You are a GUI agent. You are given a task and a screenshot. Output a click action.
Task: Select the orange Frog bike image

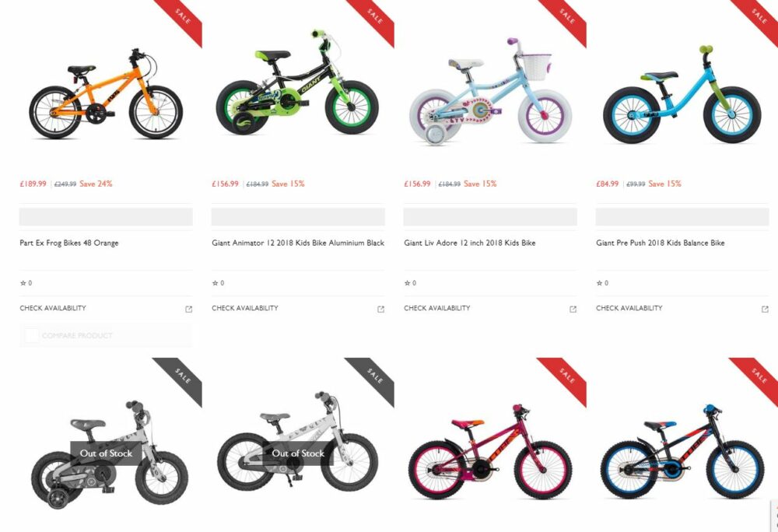(x=106, y=94)
